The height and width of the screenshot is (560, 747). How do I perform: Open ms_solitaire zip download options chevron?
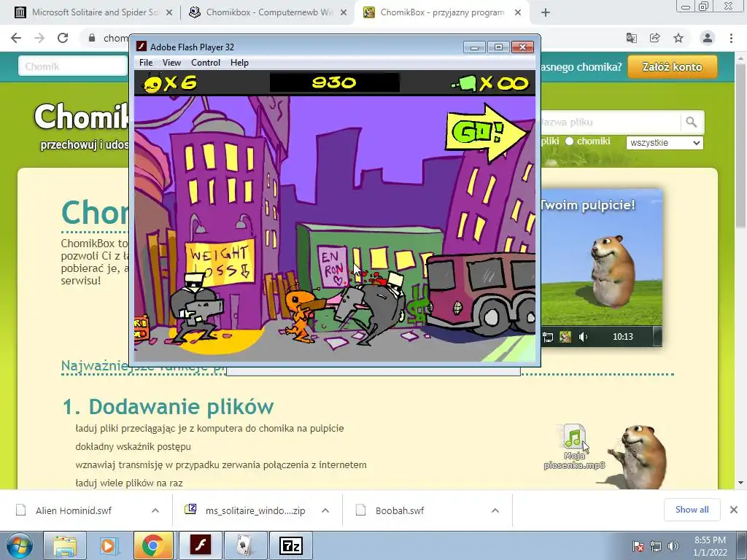[325, 510]
